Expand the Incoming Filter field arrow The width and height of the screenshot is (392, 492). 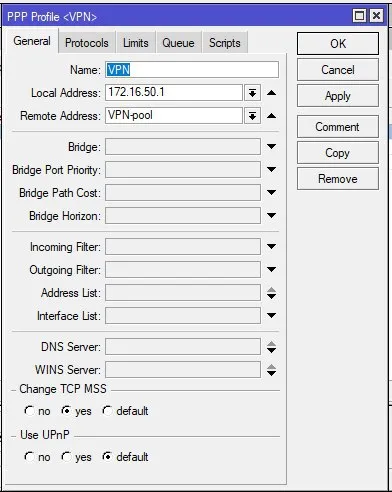(x=271, y=247)
